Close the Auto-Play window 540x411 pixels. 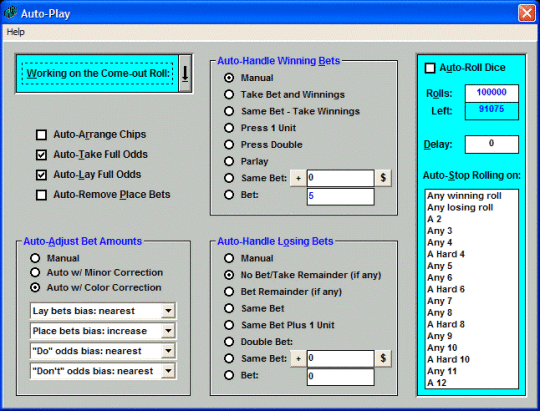[x=527, y=13]
